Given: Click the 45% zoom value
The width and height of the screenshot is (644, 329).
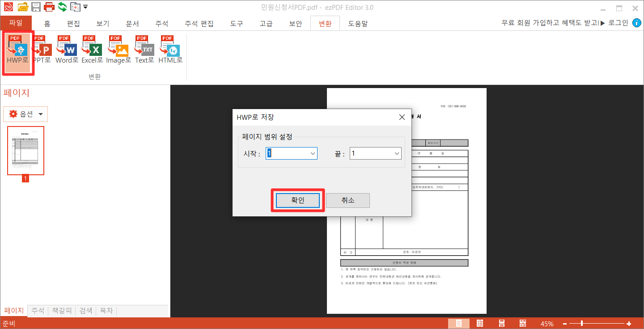Looking at the screenshot, I should [547, 324].
